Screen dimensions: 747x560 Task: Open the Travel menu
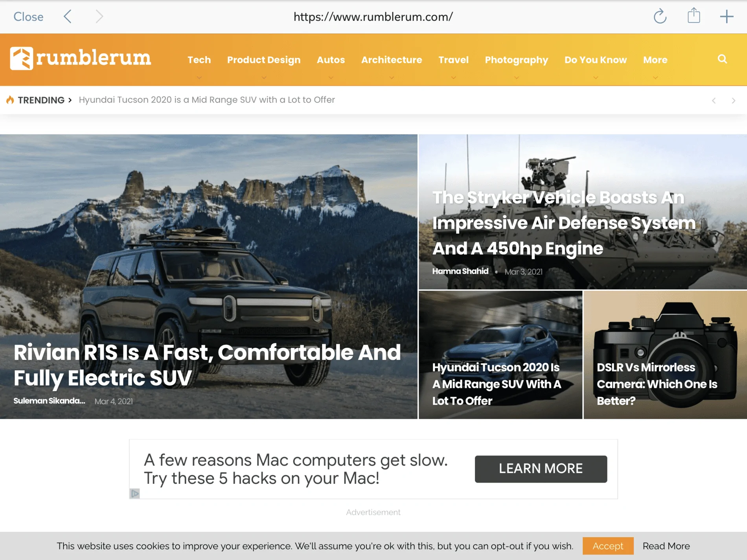click(454, 60)
